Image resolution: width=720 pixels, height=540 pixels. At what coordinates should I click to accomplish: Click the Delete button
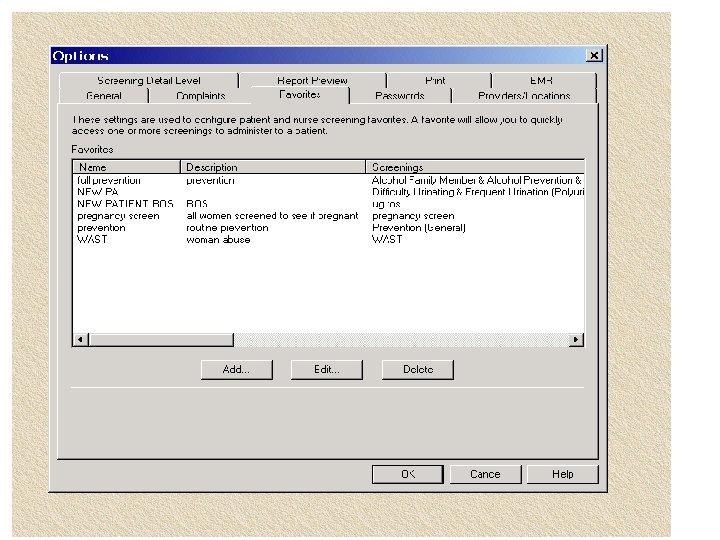[418, 370]
